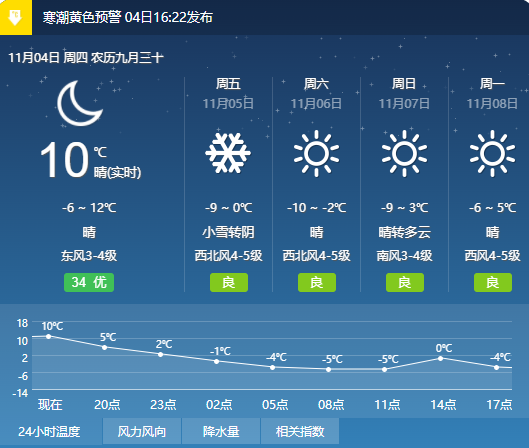This screenshot has width=529, height=448.
Task: Open the 相关指数 tab
Action: tap(300, 431)
